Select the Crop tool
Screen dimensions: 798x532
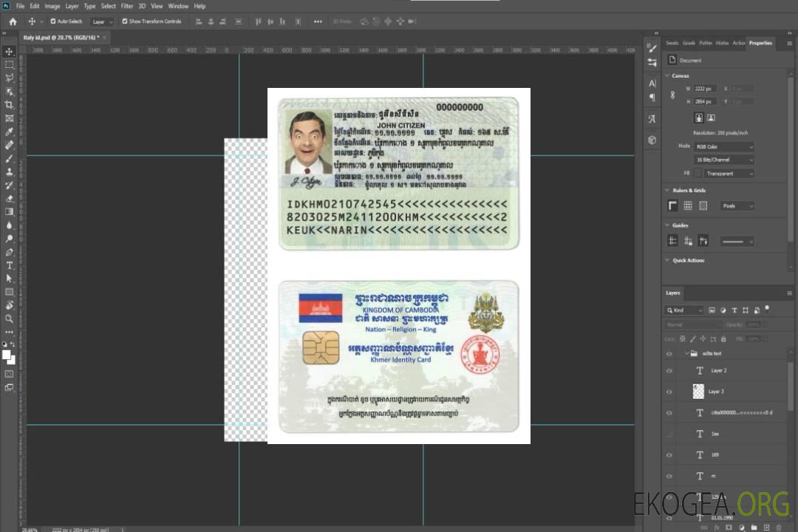9,105
